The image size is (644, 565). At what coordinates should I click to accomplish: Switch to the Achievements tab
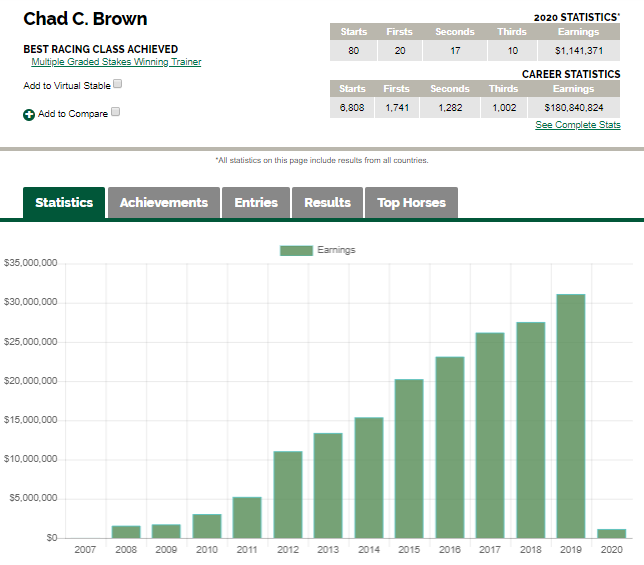164,202
